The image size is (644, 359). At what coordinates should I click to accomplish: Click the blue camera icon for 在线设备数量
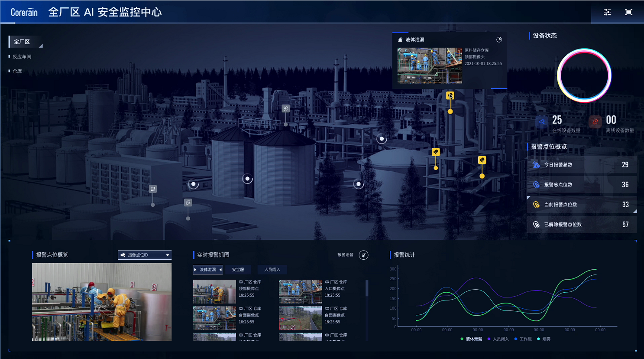541,122
